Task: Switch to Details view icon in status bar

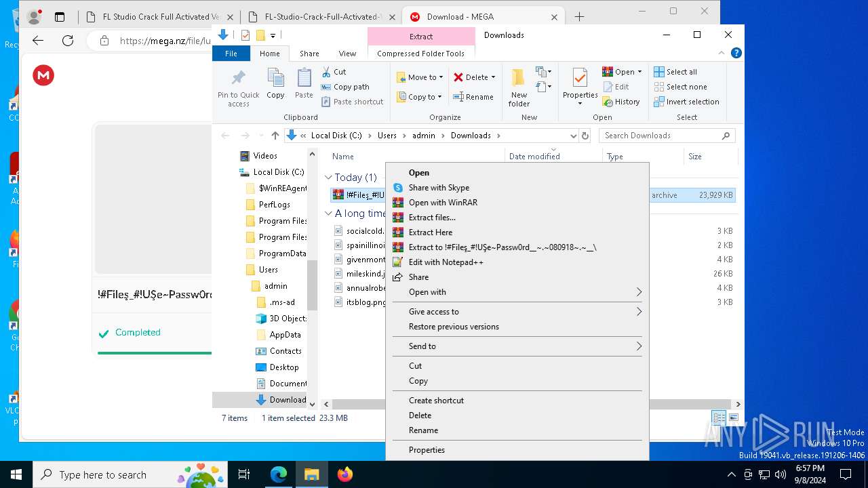Action: pyautogui.click(x=719, y=418)
